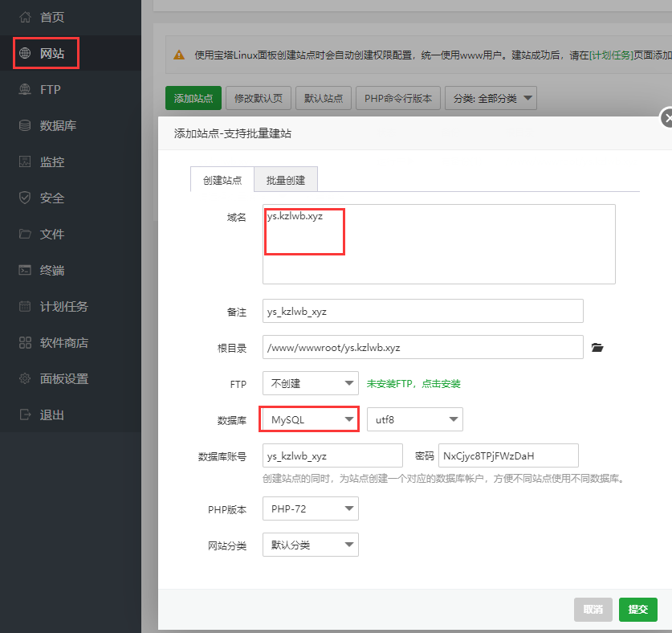Open the utf8 charset dropdown
Viewport: 672px width, 633px height.
(414, 419)
